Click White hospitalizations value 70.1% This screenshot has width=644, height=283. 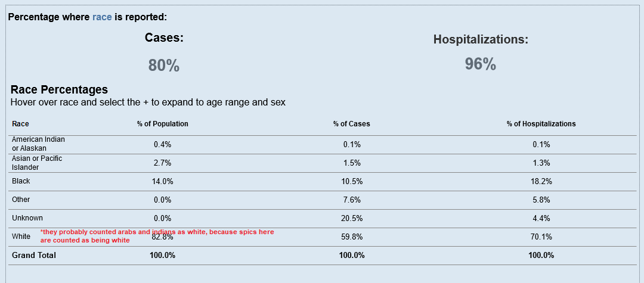pyautogui.click(x=541, y=237)
